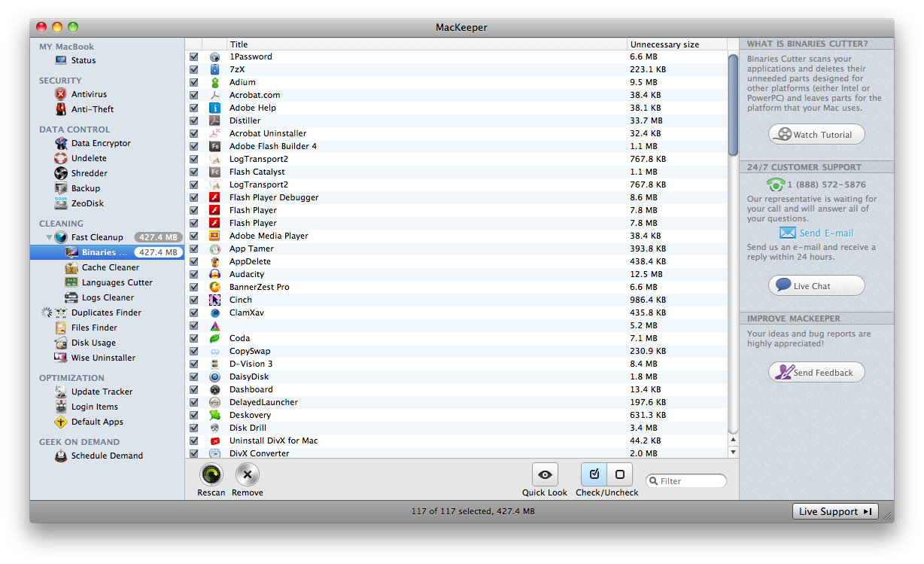Image resolution: width=924 pixels, height=564 pixels.
Task: Toggle the DaisyDisk row checkbox
Action: click(194, 377)
